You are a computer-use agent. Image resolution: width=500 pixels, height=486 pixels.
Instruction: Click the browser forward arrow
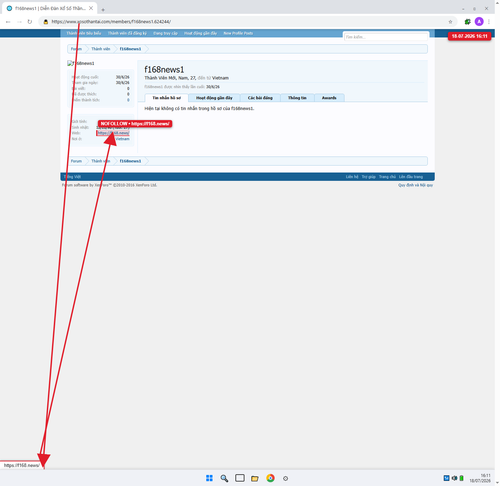19,22
